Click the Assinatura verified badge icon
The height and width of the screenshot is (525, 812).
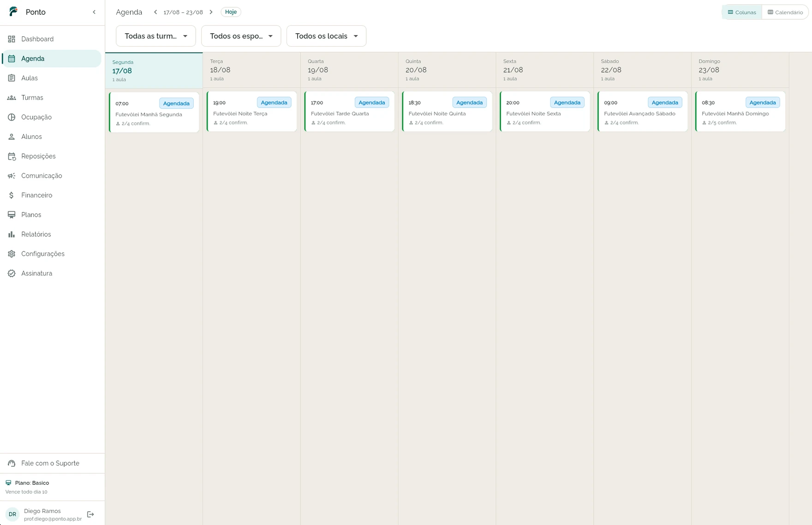tap(12, 274)
